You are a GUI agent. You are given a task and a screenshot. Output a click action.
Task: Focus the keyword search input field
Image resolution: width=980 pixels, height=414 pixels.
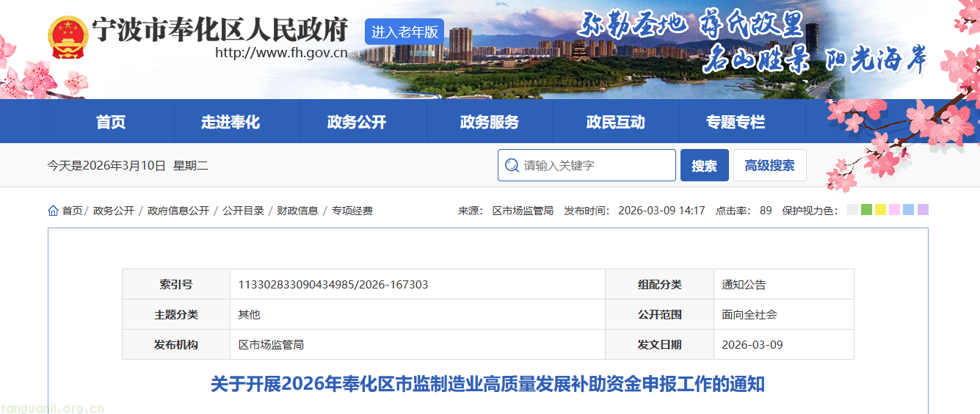[x=595, y=165]
